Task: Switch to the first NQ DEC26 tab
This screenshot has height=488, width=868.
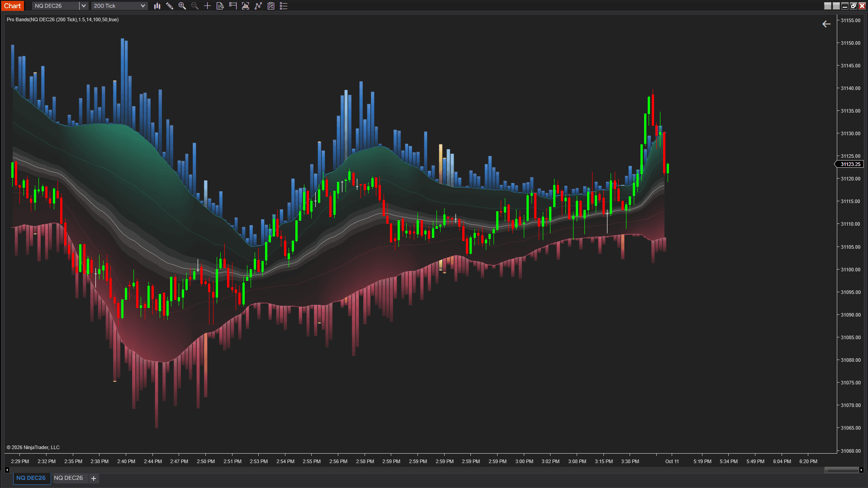Action: tap(31, 478)
